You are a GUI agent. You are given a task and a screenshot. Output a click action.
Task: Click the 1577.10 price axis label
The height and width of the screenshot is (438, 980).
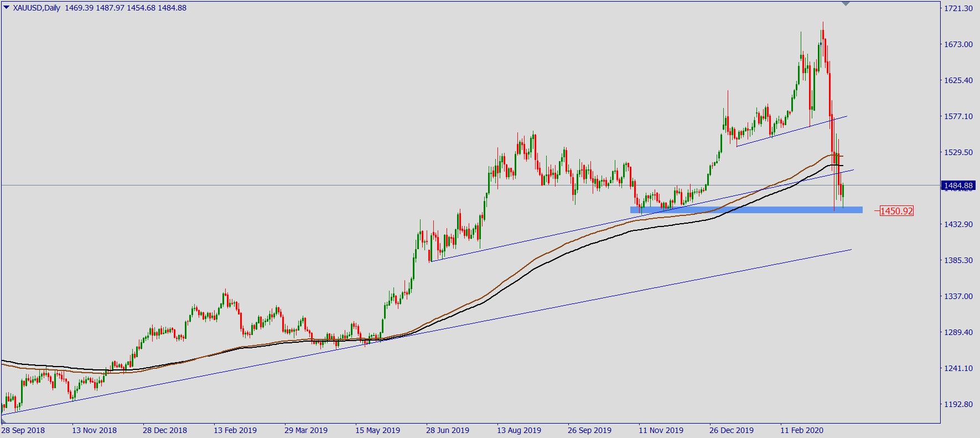(958, 116)
